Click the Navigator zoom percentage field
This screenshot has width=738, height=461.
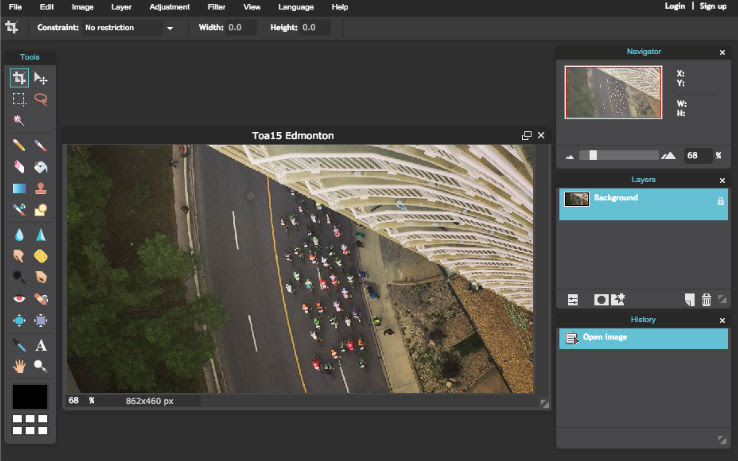(698, 155)
